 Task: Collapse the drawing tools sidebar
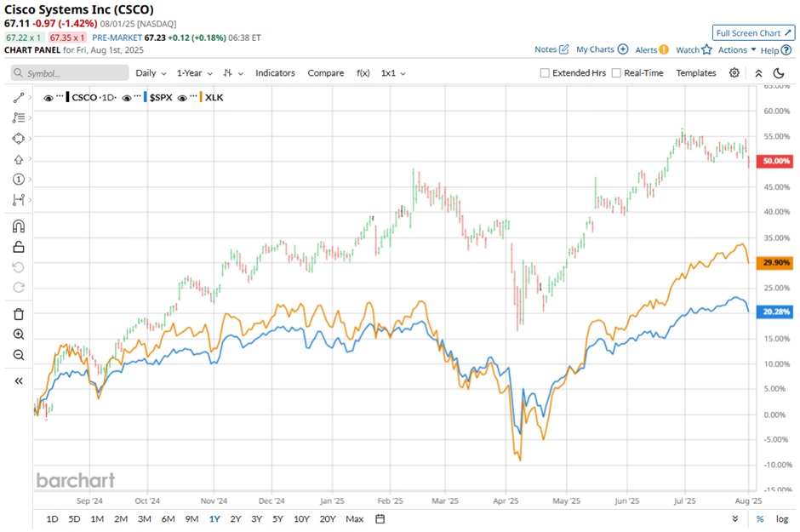[x=19, y=381]
